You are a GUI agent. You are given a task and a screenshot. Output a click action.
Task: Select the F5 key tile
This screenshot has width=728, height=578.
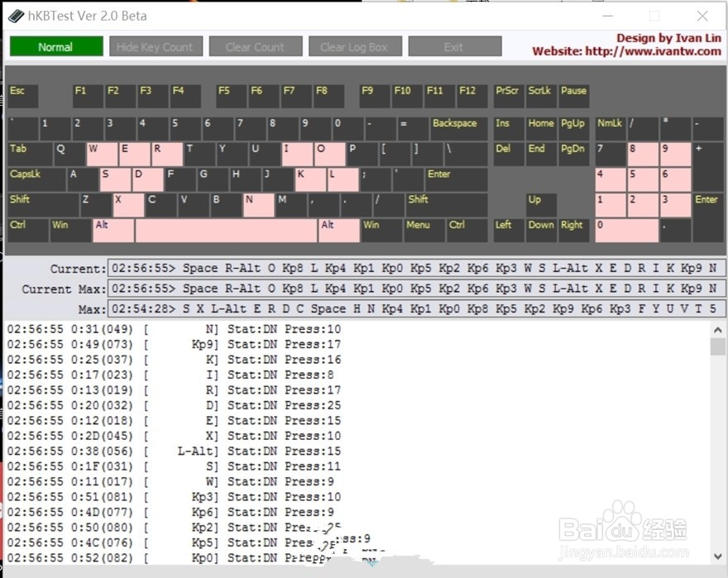pos(232,96)
